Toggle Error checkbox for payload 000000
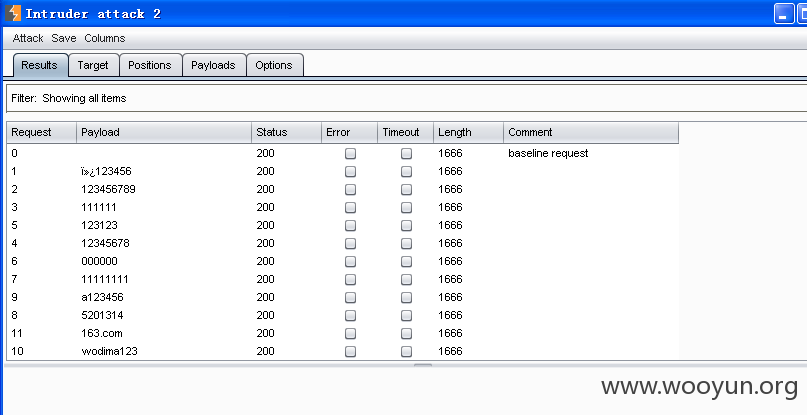The width and height of the screenshot is (807, 415). [350, 262]
